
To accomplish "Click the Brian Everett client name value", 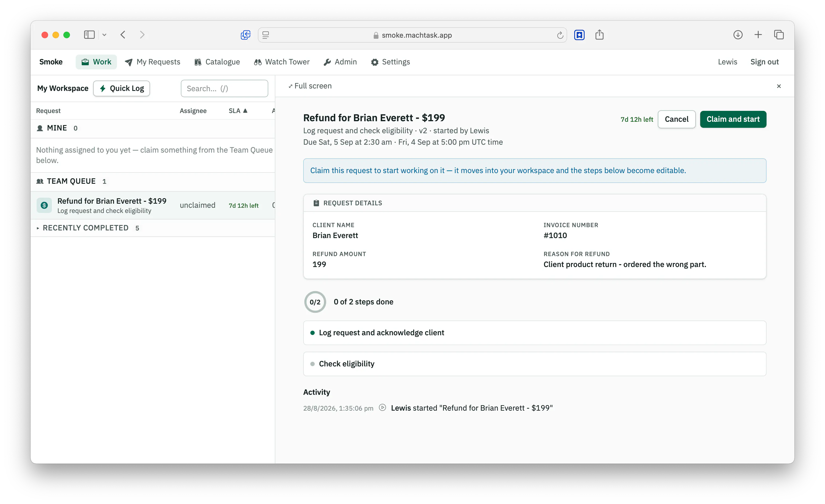I will point(335,236).
